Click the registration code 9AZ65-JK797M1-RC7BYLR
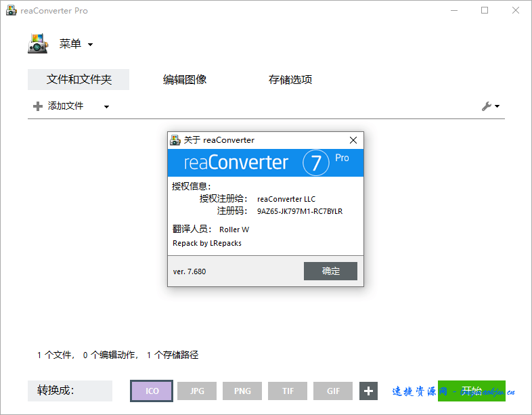Viewport: 532px width, 415px height. point(300,211)
